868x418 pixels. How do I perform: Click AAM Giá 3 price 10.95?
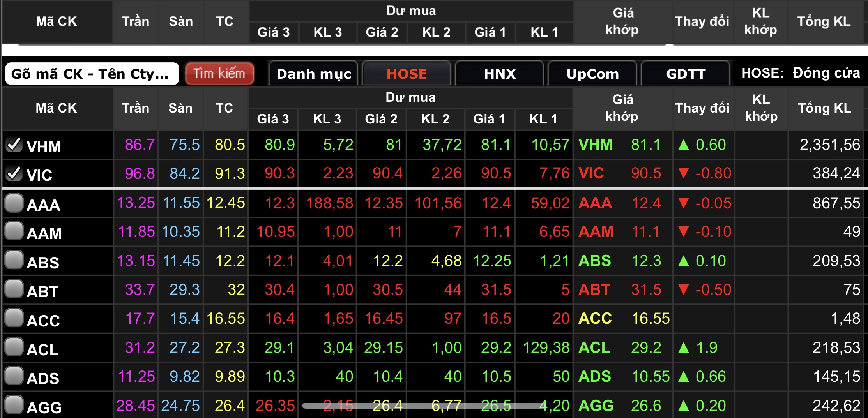276,231
